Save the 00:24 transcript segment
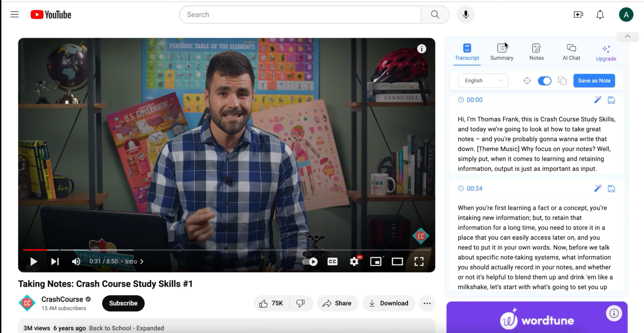Screen dimensions: 644x333 click(611, 188)
